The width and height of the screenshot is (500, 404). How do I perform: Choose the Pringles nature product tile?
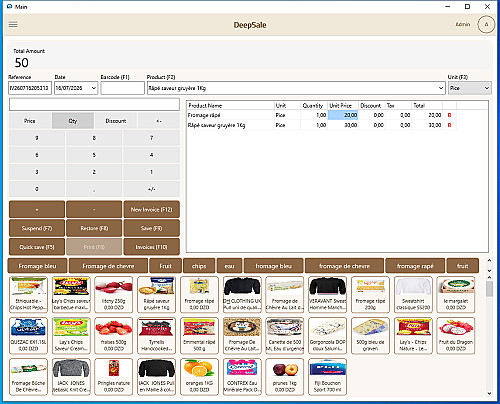click(114, 377)
